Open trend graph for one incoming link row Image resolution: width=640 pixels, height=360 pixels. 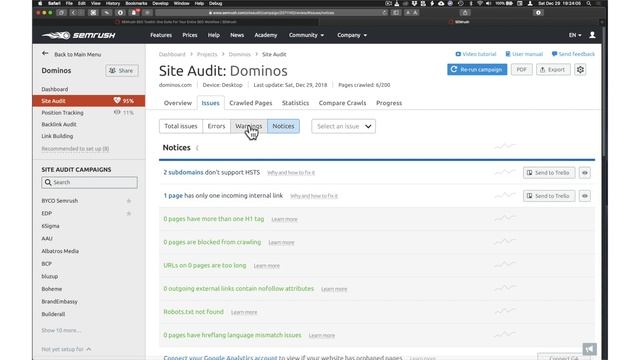[x=504, y=196]
